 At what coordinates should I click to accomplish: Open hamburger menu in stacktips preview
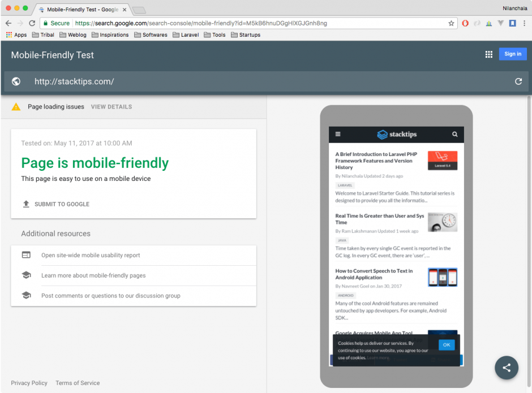tap(338, 135)
